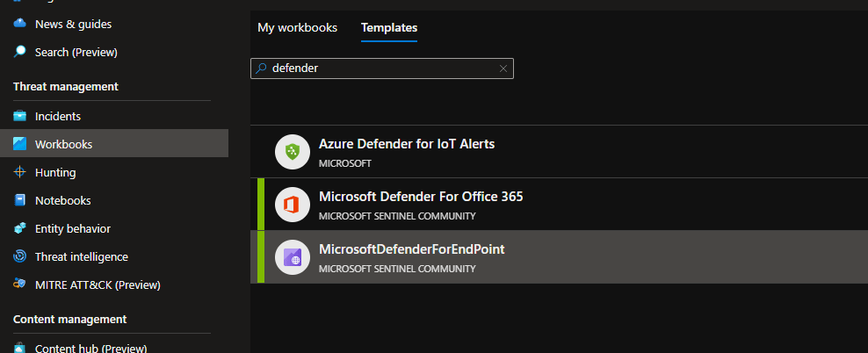Screen dimensions: 868x353
Task: Open News & guides cloud icon
Action: tap(20, 24)
